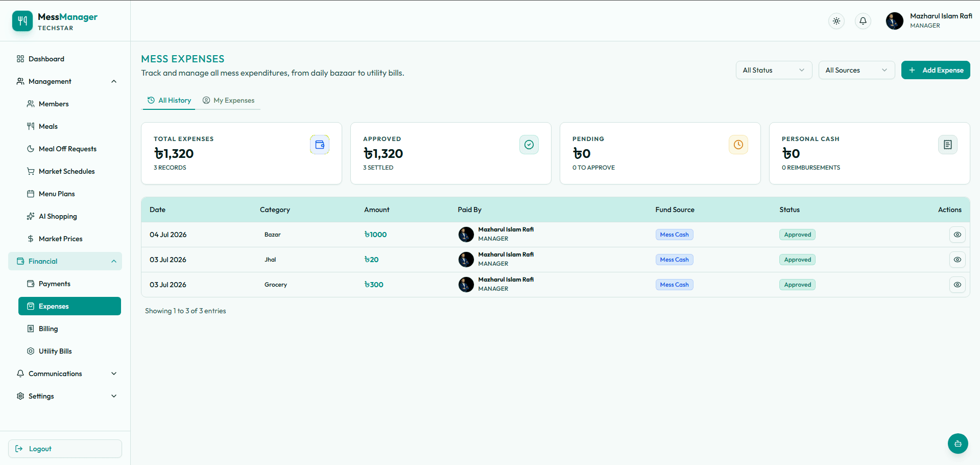The height and width of the screenshot is (465, 980).
Task: Open the chatbot floating button
Action: click(958, 444)
